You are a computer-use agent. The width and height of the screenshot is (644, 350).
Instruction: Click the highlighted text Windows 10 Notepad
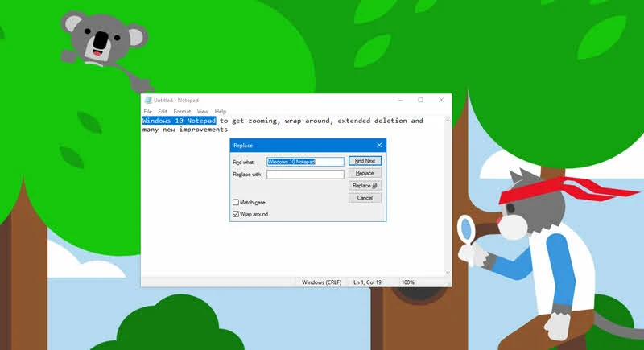pyautogui.click(x=179, y=121)
